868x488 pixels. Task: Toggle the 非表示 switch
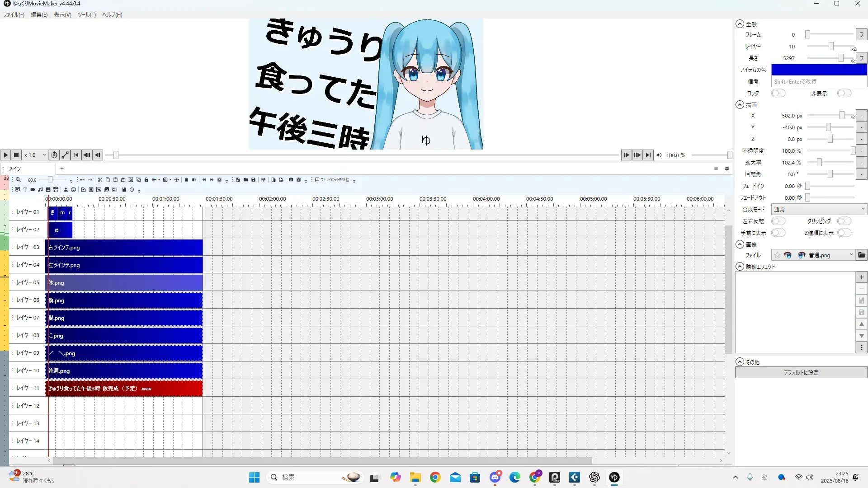tap(844, 93)
